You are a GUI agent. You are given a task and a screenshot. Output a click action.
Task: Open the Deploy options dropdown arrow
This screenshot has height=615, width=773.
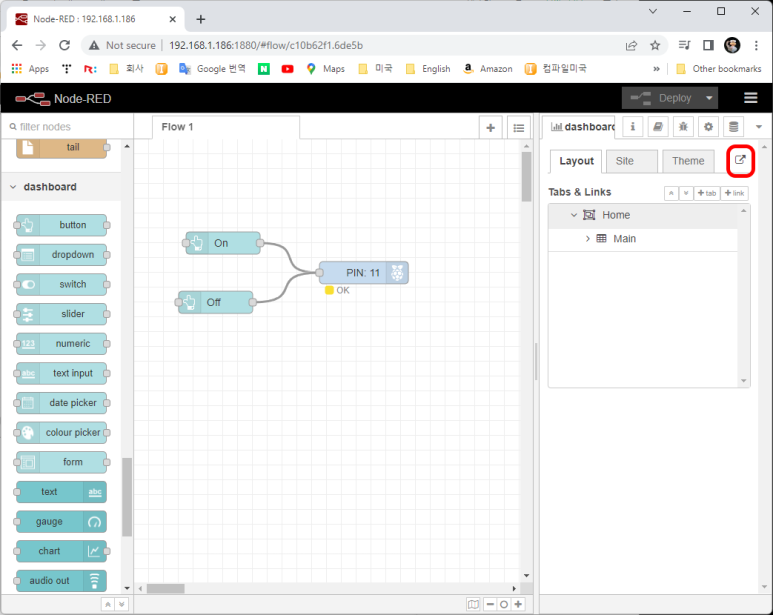pos(709,98)
